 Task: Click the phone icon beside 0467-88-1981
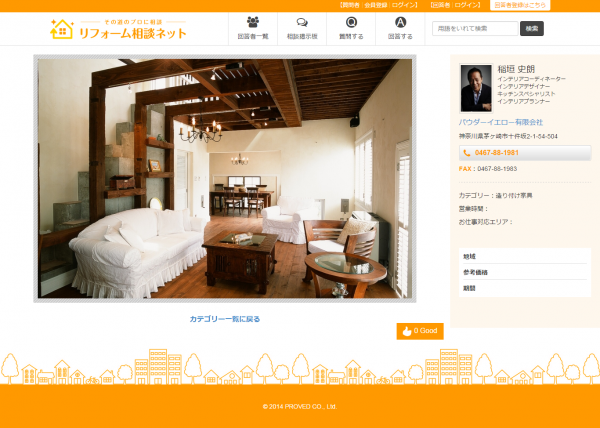pyautogui.click(x=467, y=153)
